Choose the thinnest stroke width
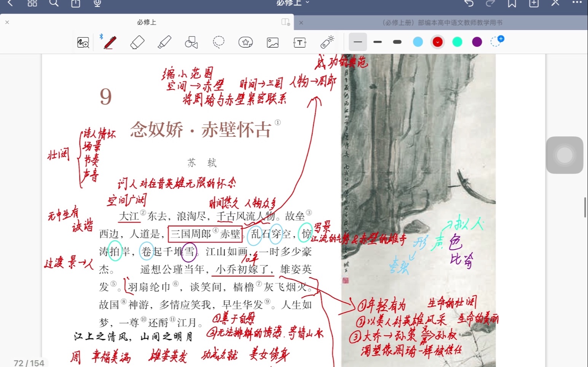The height and width of the screenshot is (367, 588). pyautogui.click(x=358, y=42)
